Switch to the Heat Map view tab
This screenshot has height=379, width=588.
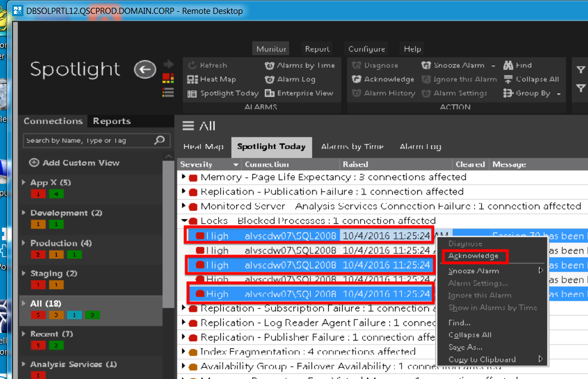tap(203, 147)
